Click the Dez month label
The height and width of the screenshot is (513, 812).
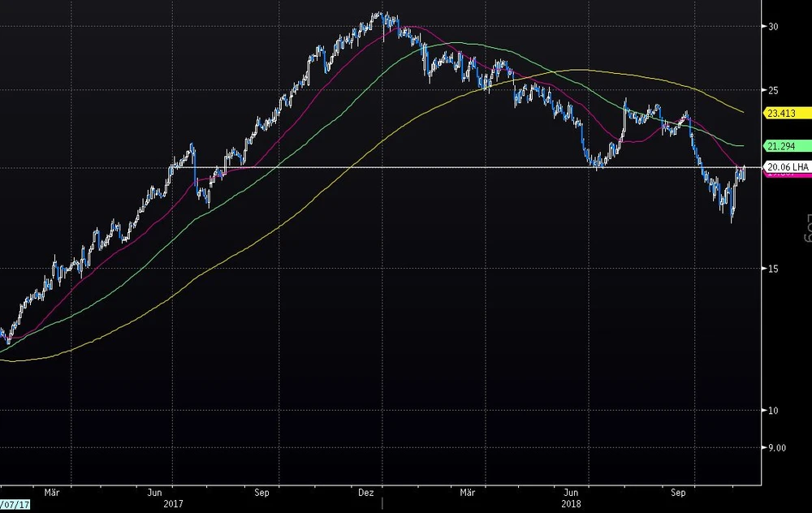pyautogui.click(x=366, y=492)
